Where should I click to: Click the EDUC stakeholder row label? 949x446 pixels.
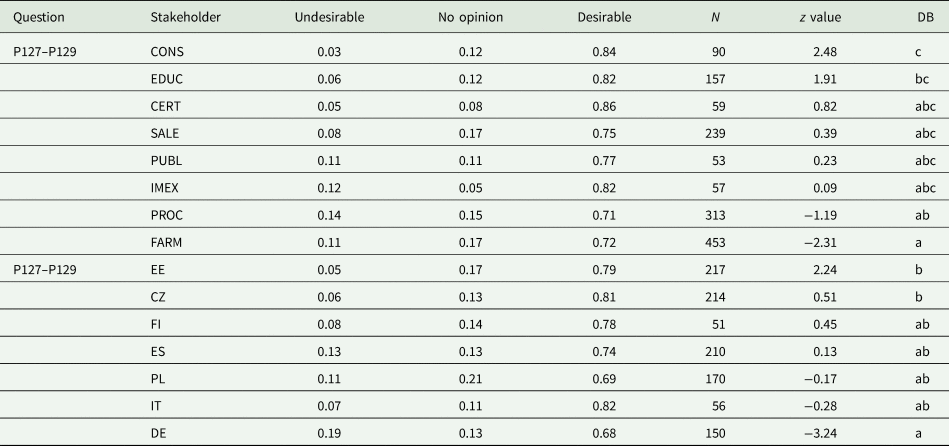(166, 78)
